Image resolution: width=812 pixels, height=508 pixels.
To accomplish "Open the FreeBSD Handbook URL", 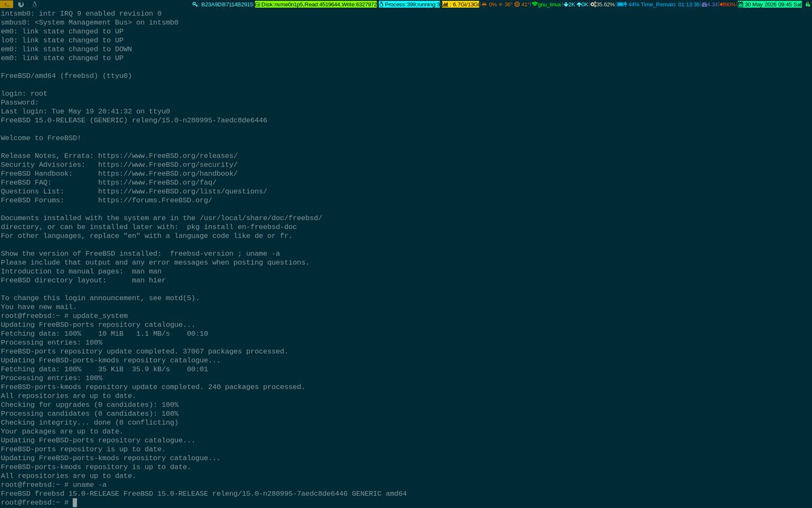I will [x=168, y=173].
